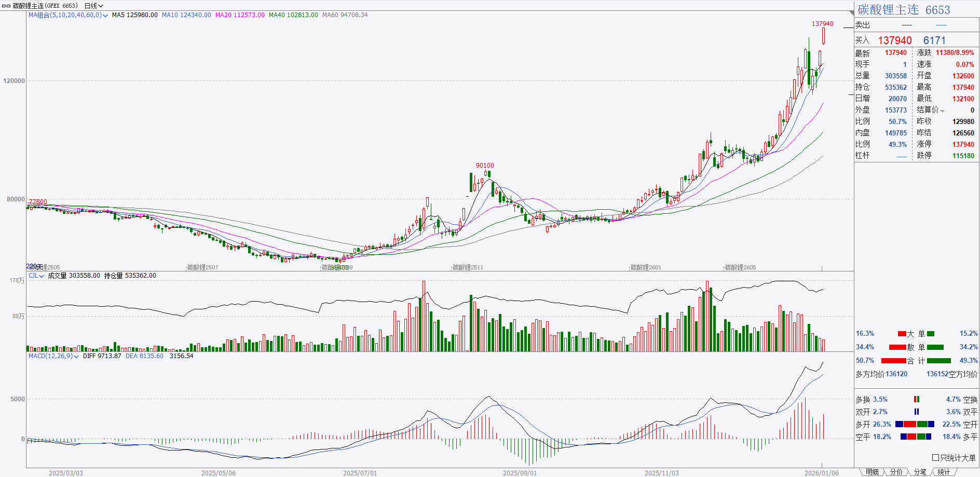
Task: Click the 买入 price 137940
Action: coord(894,40)
